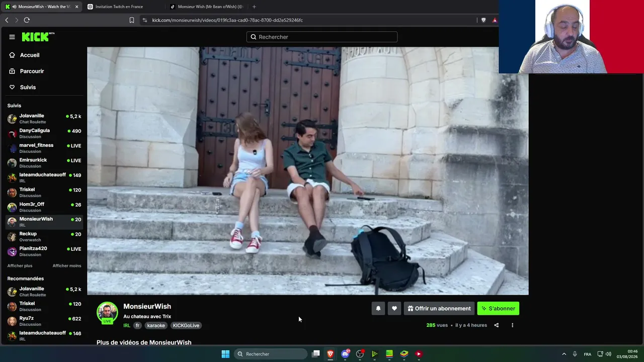The width and height of the screenshot is (644, 362).
Task: Click the kick.com address bar URL
Action: 227,20
